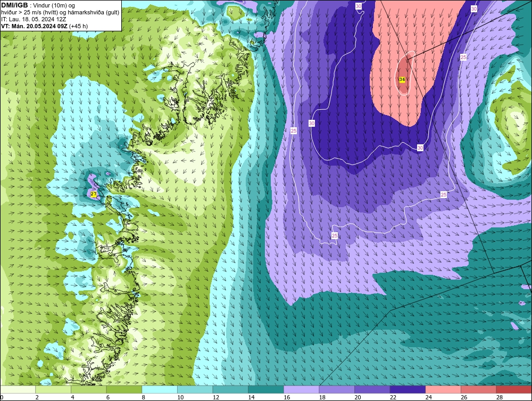Pick the 0–2 m/s pale yellow legend swatch
Image resolution: width=532 pixels, height=401 pixels.
(18, 389)
